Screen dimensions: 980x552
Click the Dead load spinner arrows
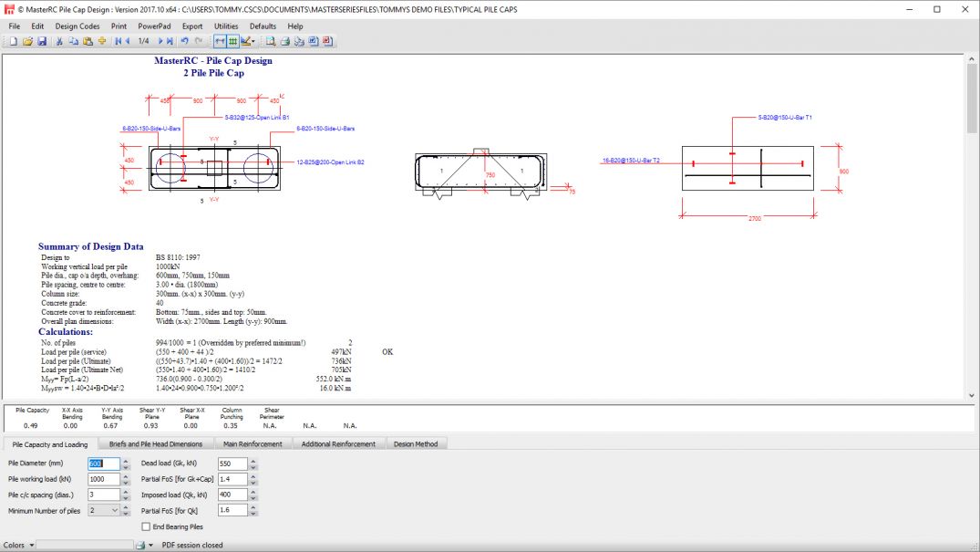(x=253, y=463)
